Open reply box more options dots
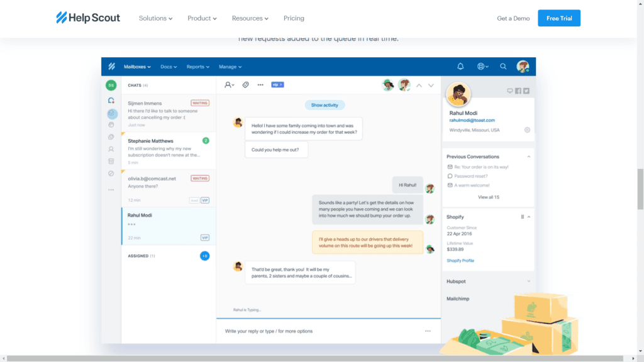This screenshot has height=362, width=644. click(x=428, y=331)
